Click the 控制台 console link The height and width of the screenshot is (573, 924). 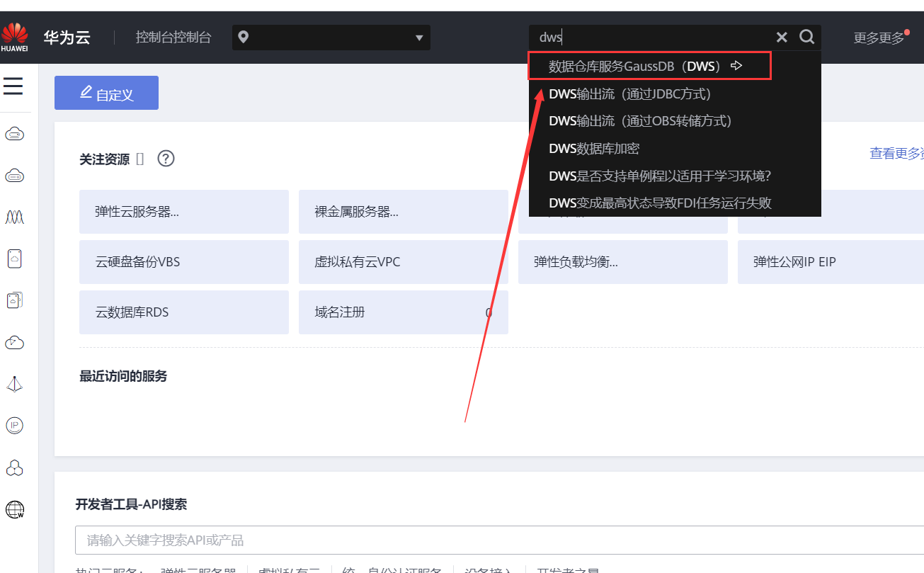coord(173,38)
